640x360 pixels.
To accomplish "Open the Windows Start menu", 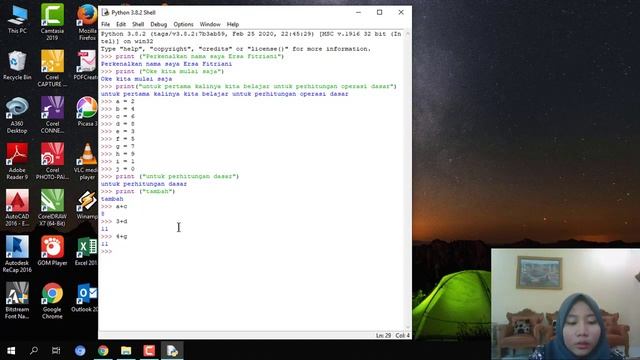I will coord(11,351).
